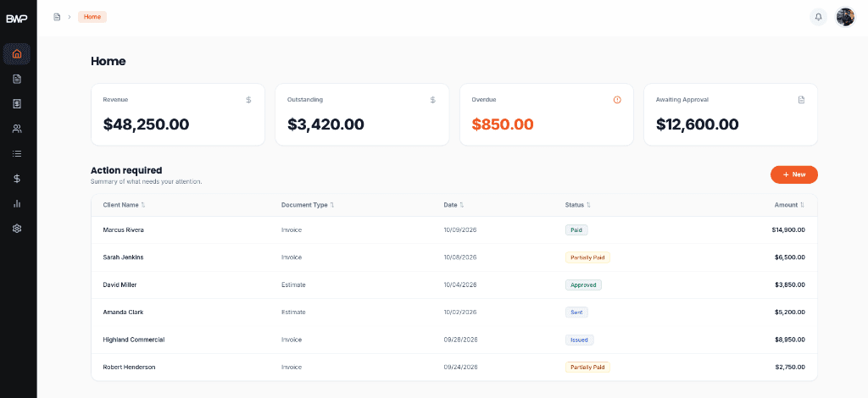Click the Issued status badge
This screenshot has height=398, width=868.
pyautogui.click(x=579, y=340)
